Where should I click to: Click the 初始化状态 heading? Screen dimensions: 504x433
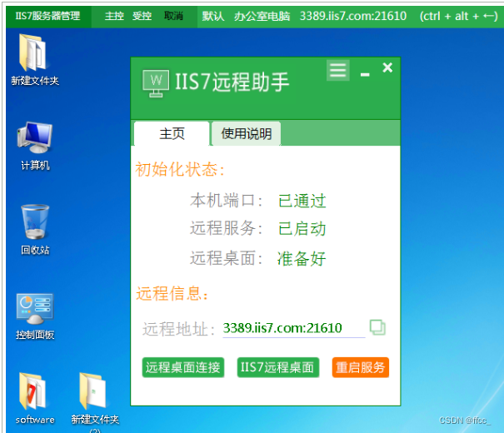tap(180, 169)
